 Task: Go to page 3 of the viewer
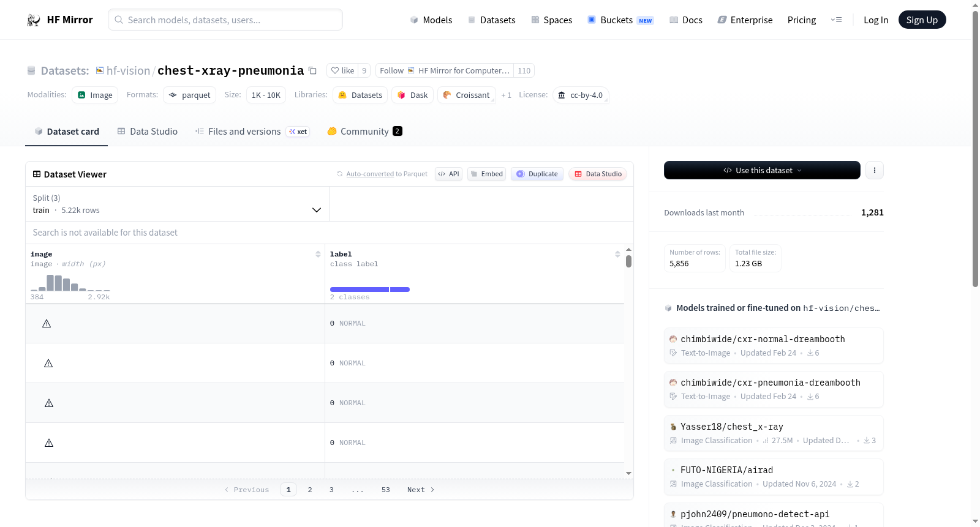click(331, 490)
